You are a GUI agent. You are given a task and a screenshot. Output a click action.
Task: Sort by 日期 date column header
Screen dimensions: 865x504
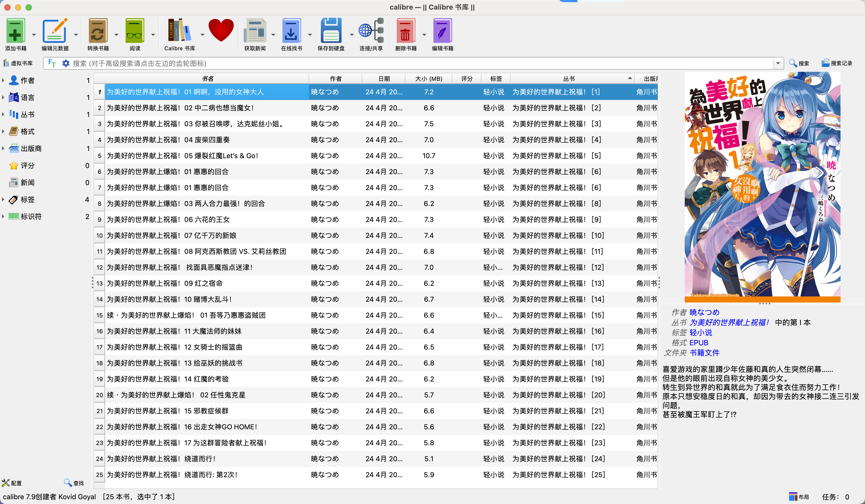pyautogui.click(x=384, y=79)
